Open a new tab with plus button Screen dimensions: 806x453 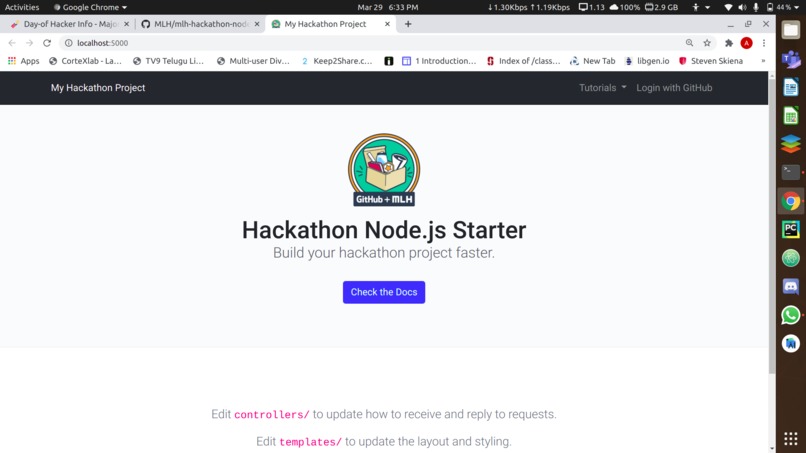408,24
